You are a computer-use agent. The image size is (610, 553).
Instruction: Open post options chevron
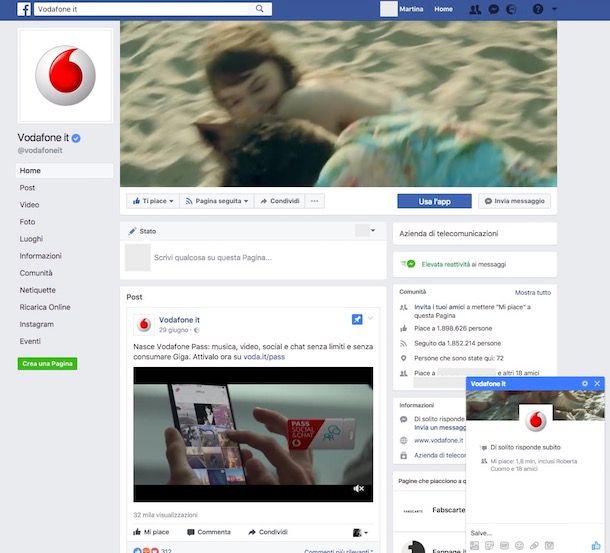tap(371, 318)
